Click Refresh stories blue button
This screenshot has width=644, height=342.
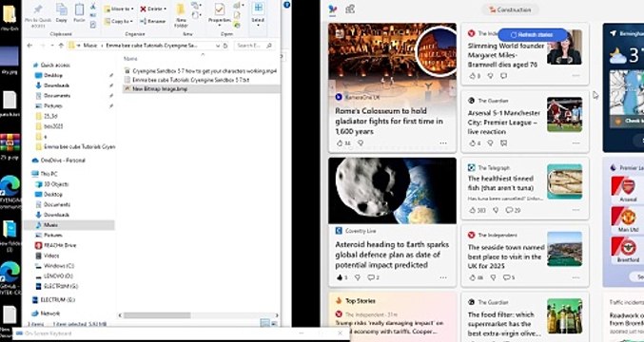coord(533,35)
